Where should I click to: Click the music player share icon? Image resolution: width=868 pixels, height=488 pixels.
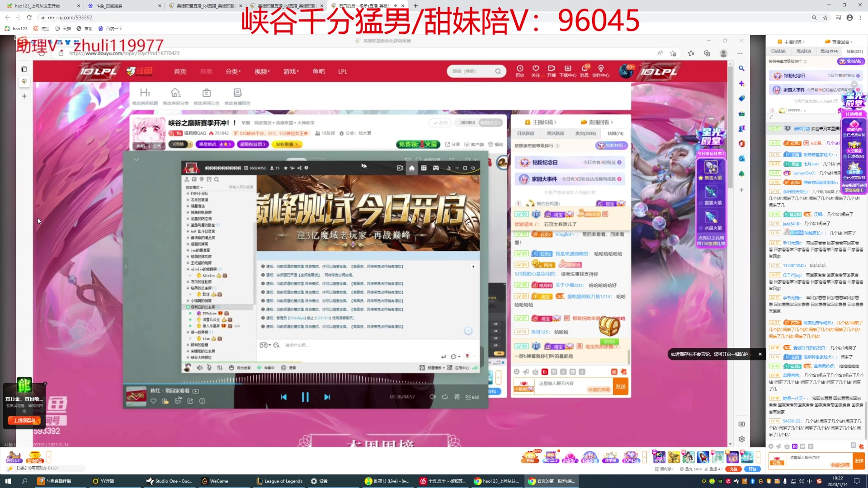point(190,401)
